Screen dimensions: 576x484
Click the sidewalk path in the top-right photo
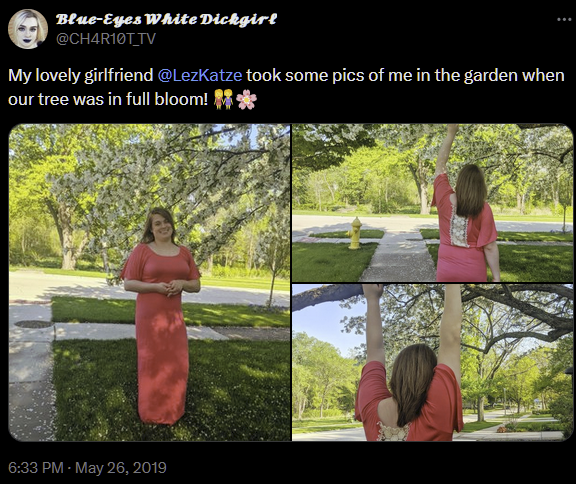point(401,257)
